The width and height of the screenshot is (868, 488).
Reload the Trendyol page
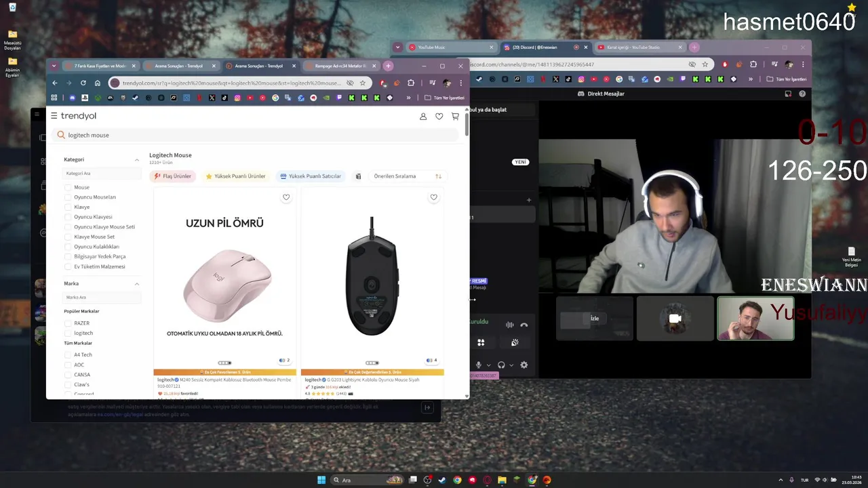coord(83,83)
